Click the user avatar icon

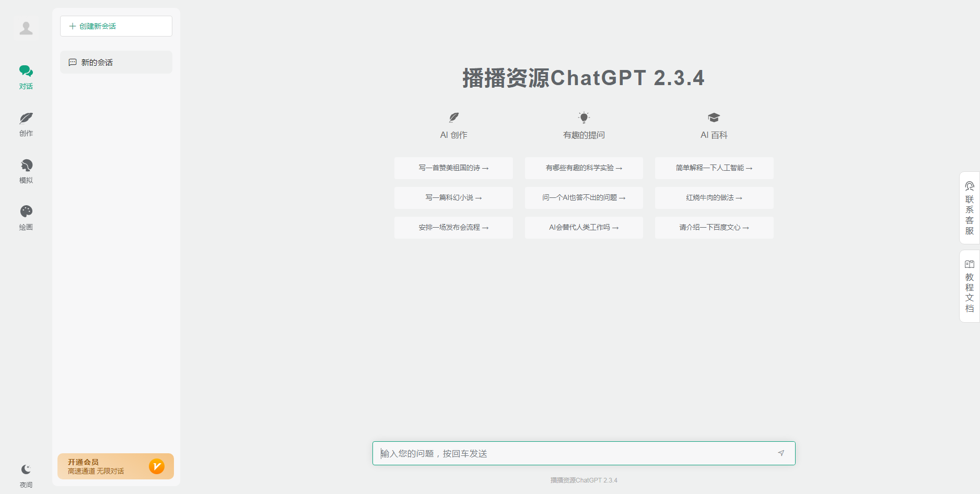coord(26,28)
